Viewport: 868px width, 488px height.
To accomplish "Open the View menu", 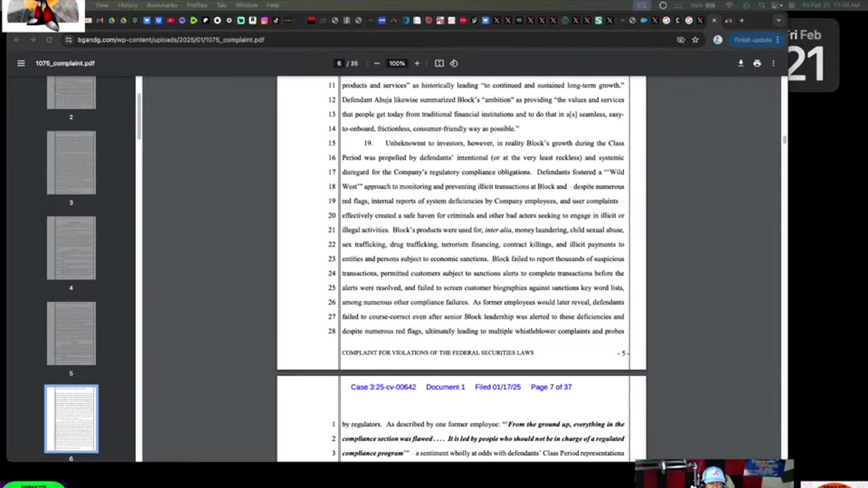I will click(x=102, y=5).
